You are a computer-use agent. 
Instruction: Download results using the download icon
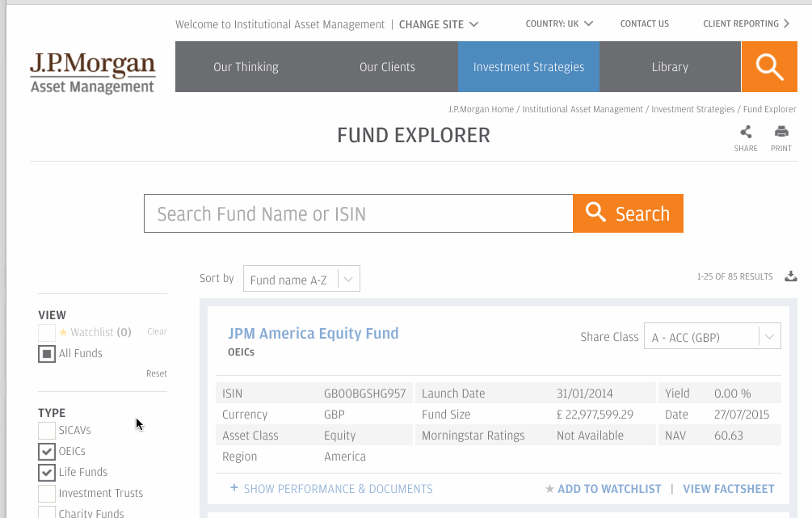click(791, 276)
